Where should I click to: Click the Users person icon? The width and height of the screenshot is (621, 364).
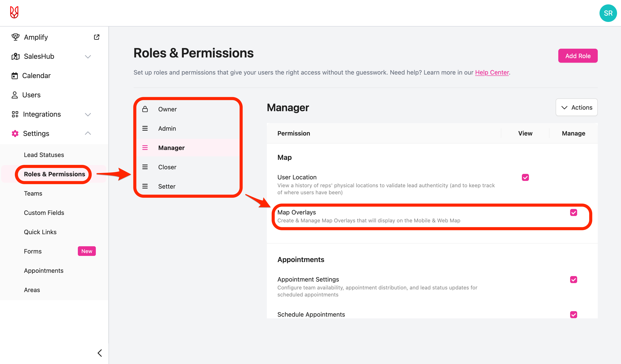[x=15, y=95]
